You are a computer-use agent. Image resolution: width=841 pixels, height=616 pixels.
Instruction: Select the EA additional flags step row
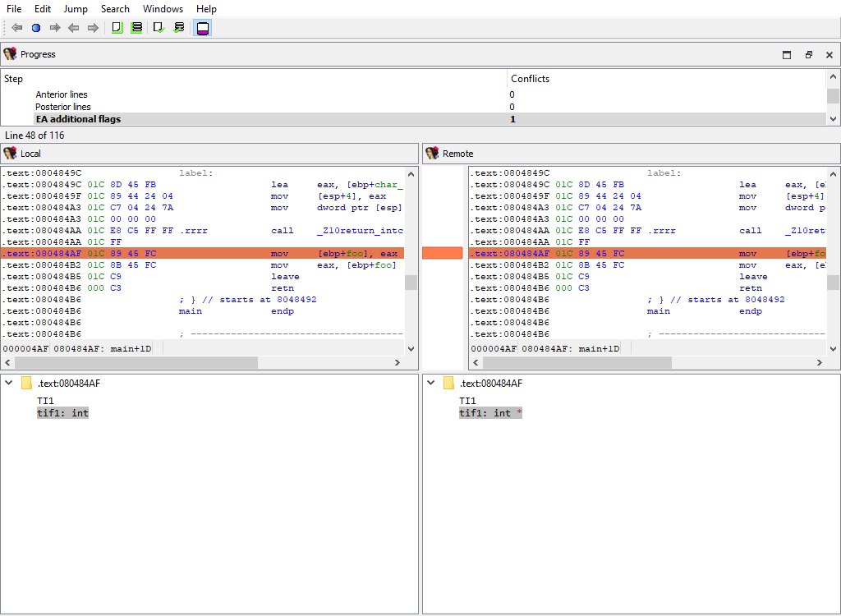coord(78,119)
